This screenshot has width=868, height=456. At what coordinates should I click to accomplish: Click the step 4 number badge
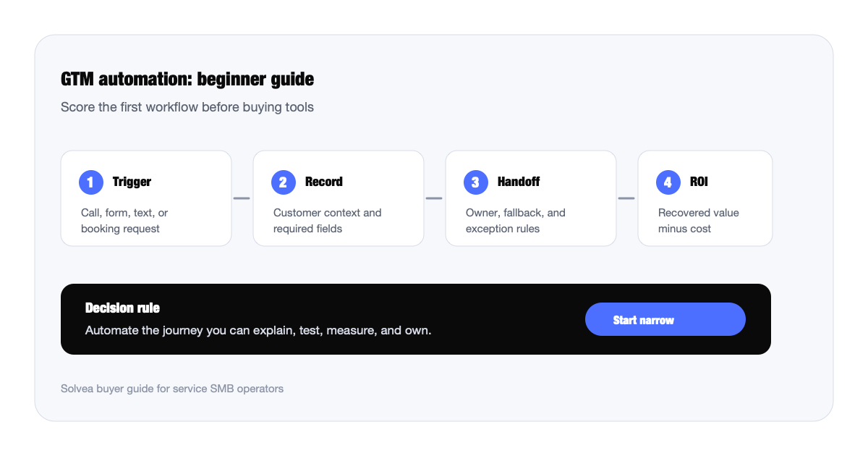(668, 182)
